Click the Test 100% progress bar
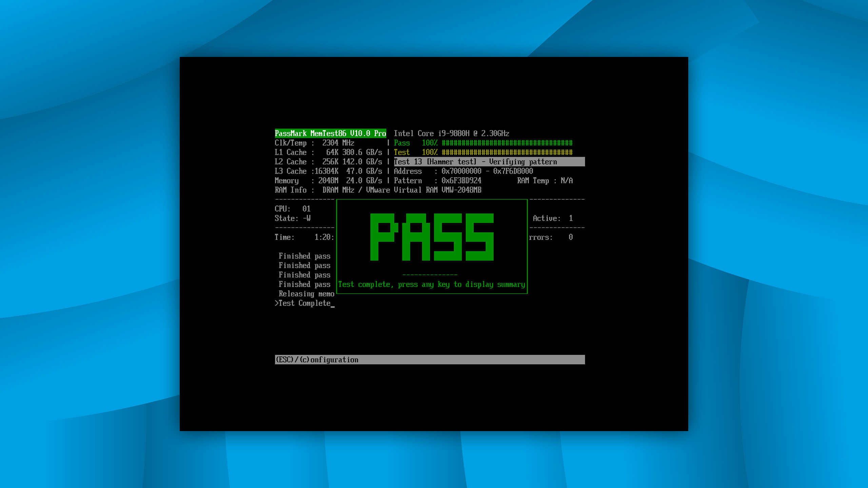This screenshot has height=488, width=868. click(x=483, y=152)
